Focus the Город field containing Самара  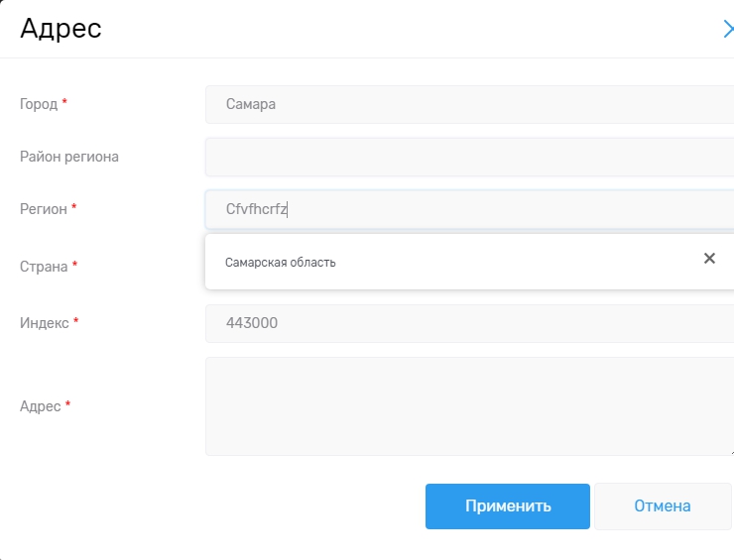point(468,104)
